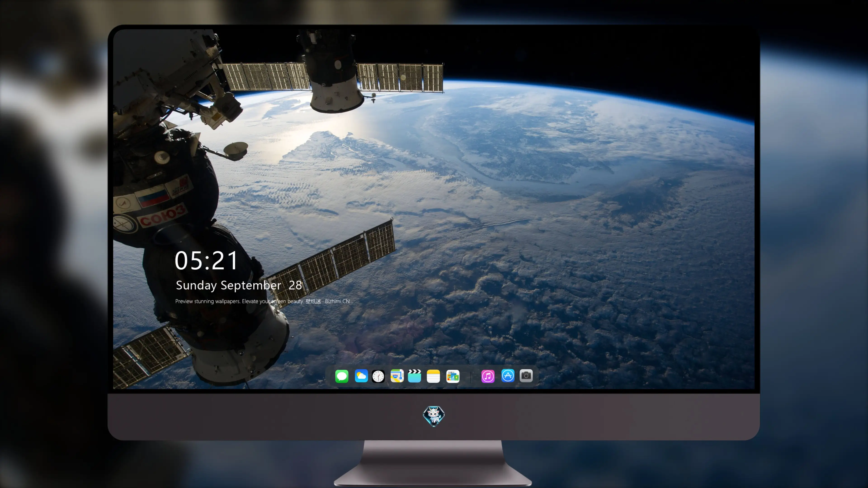Click the dragon logo badge on the monitor chin
The image size is (868, 488).
pyautogui.click(x=434, y=416)
